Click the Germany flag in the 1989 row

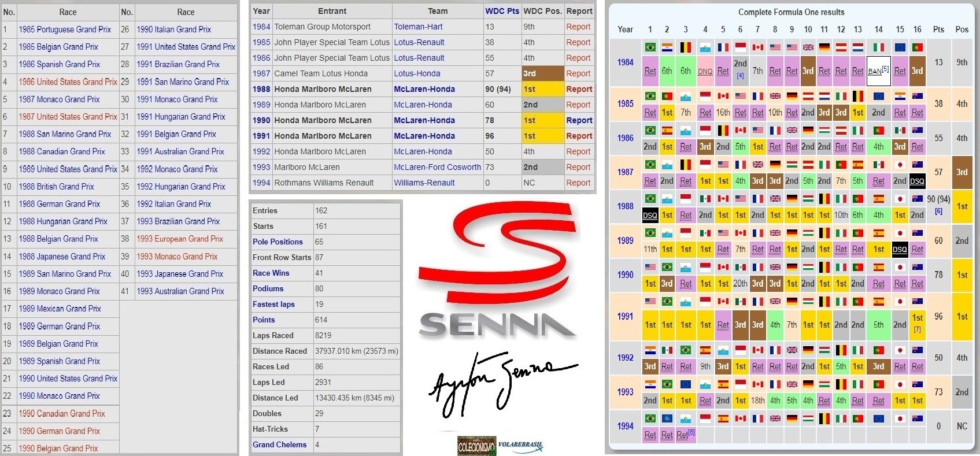click(792, 233)
